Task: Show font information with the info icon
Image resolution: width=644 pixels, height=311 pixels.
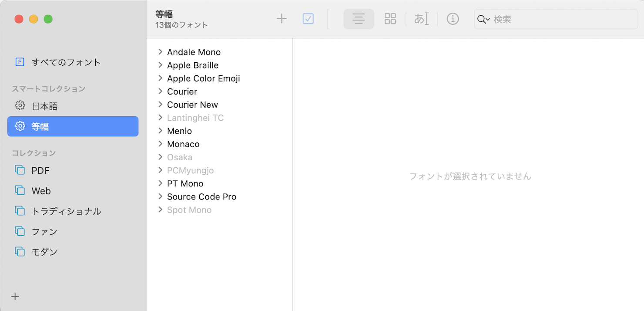Action: coord(453,19)
